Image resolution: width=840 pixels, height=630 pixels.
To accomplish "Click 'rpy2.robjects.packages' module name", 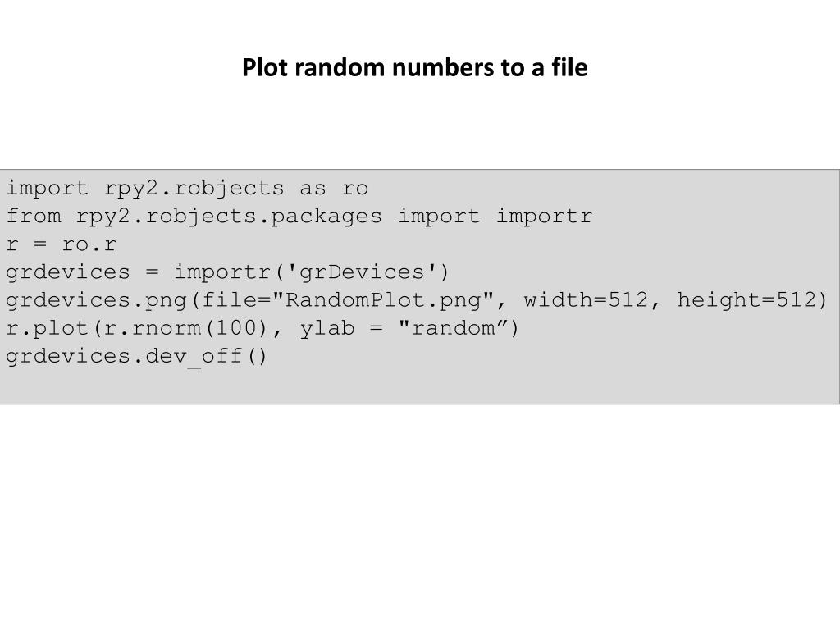I will [x=229, y=217].
